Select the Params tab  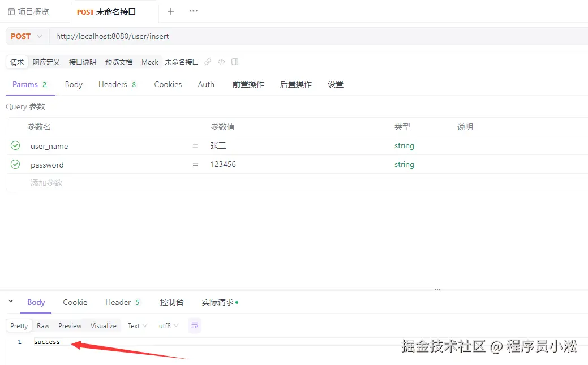[29, 84]
